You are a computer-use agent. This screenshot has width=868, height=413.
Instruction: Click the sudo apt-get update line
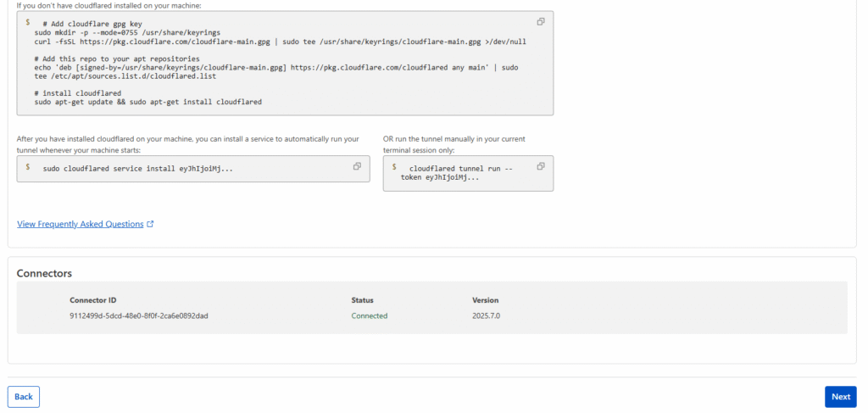[147, 103]
